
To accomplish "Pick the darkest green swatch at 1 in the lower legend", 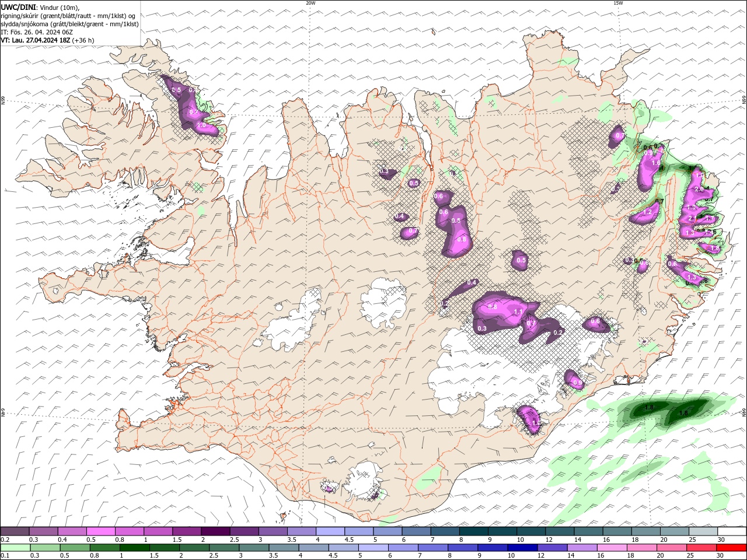I will [x=134, y=547].
